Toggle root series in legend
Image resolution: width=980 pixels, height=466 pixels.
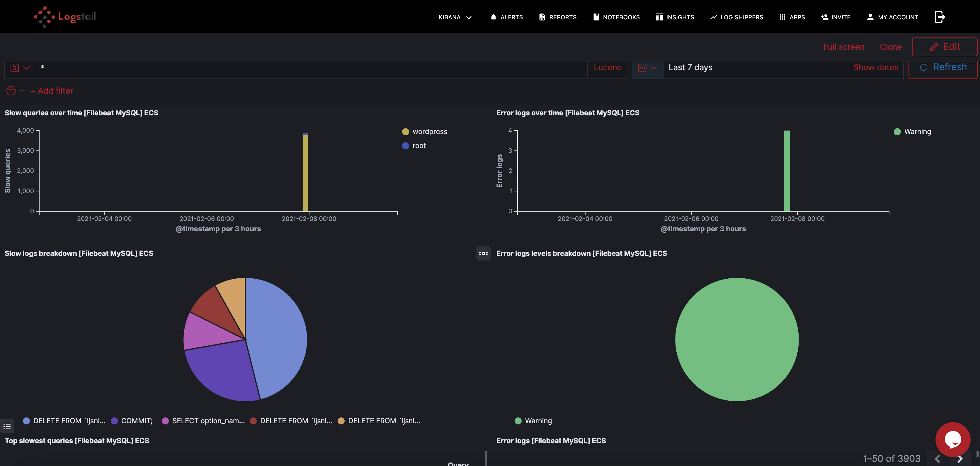419,145
